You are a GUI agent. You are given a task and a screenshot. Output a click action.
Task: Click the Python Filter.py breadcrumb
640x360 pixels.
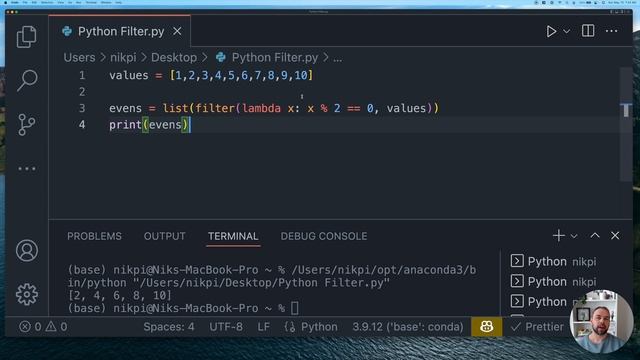point(267,58)
